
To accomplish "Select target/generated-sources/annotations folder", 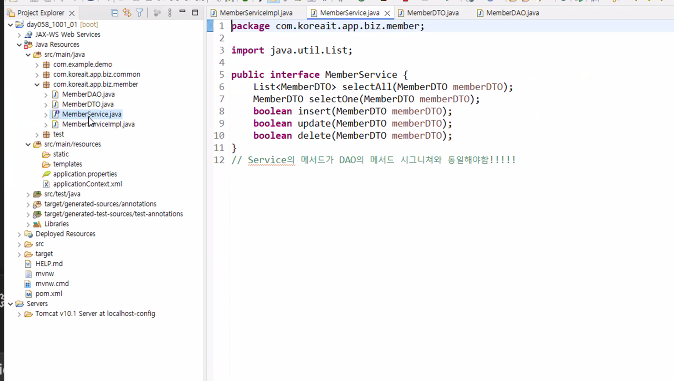I will click(x=100, y=204).
